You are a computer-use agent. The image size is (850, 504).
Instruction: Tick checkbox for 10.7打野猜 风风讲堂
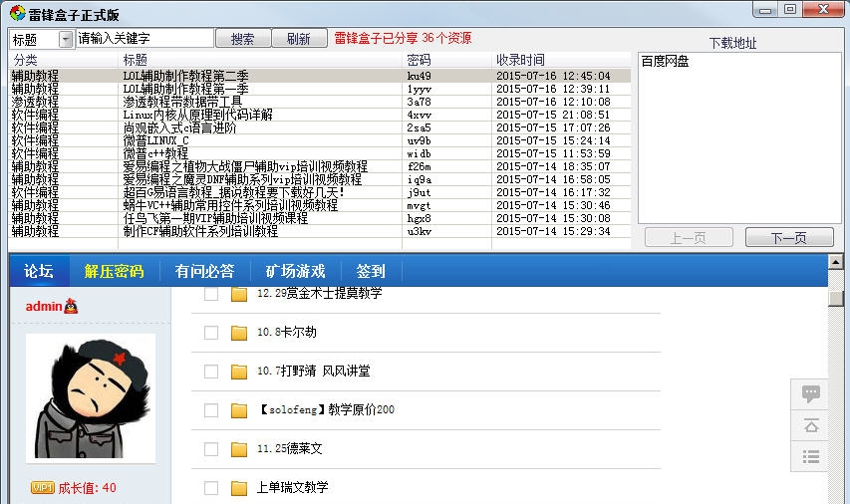coord(211,372)
